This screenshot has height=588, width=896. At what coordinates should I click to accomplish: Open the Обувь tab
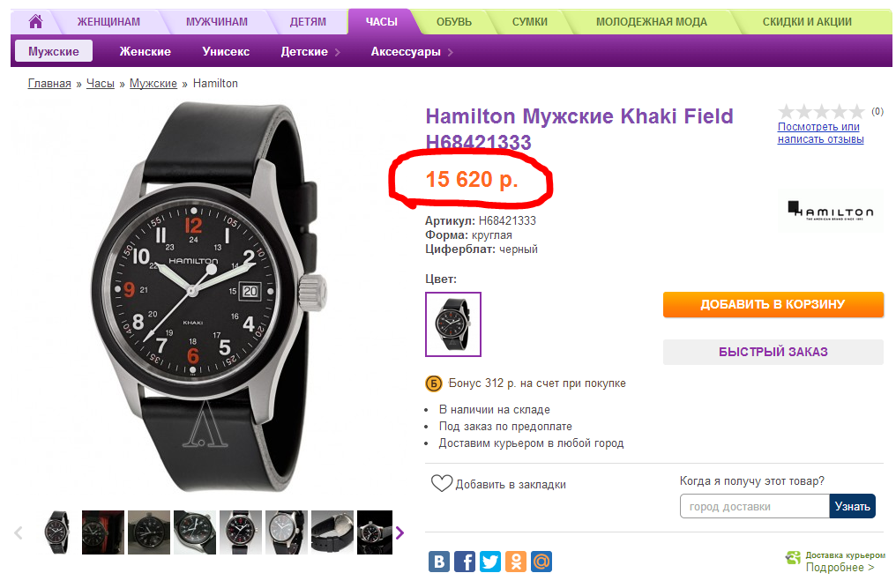(453, 21)
